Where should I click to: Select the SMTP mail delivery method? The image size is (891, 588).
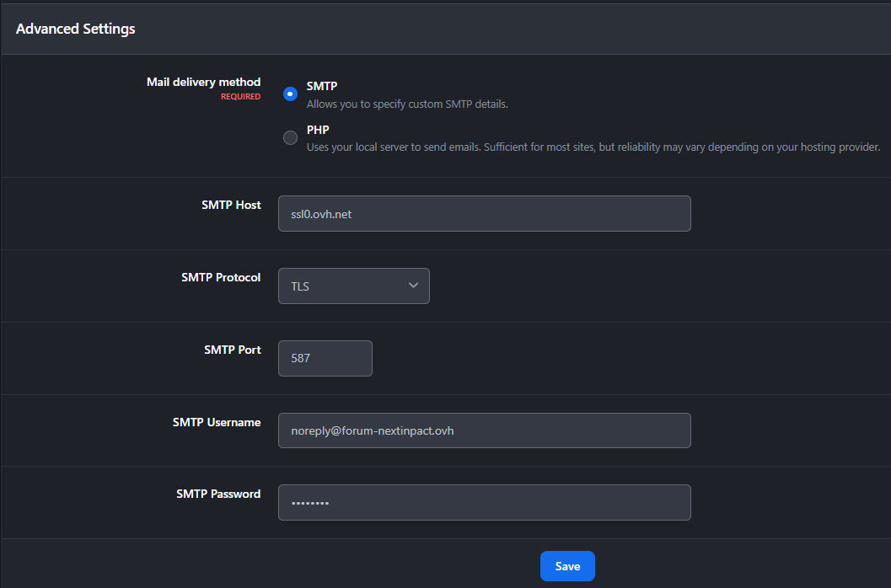pyautogui.click(x=290, y=94)
